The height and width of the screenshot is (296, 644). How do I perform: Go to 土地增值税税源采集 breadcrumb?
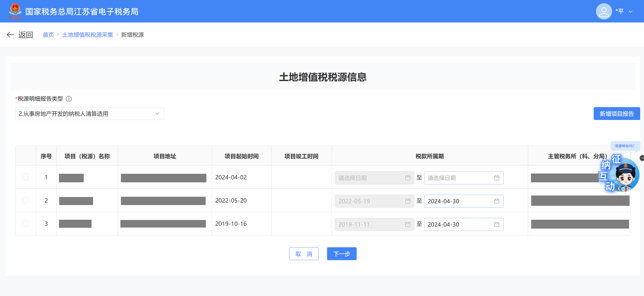(88, 35)
